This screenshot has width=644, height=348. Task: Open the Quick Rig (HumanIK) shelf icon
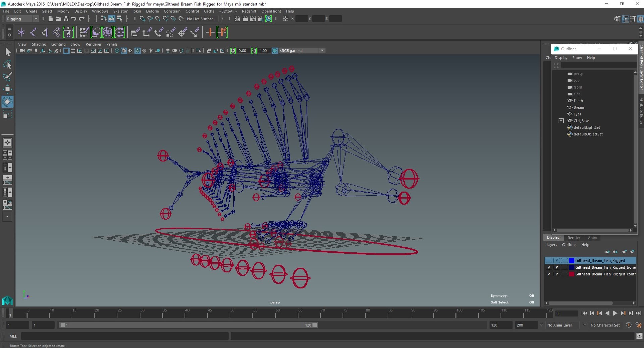(68, 32)
